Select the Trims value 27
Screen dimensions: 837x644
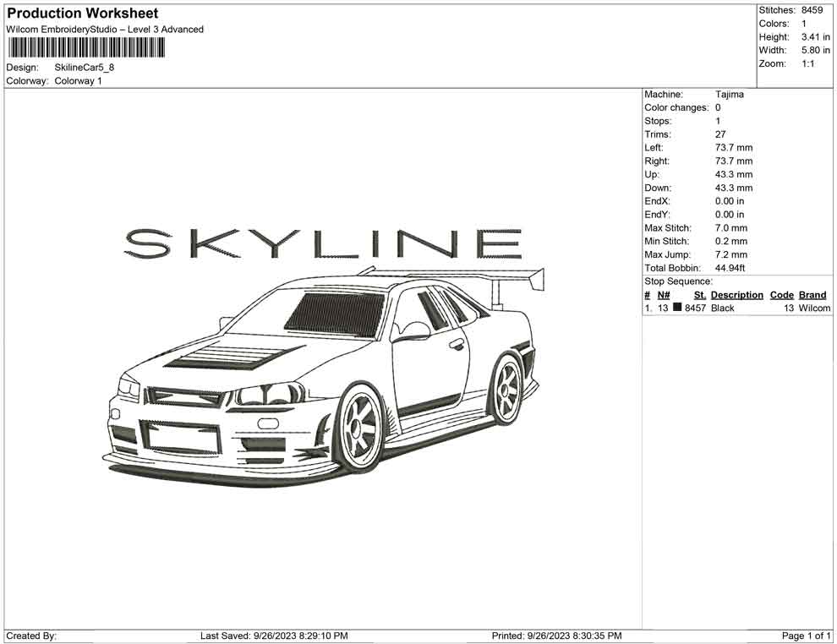[x=720, y=134]
